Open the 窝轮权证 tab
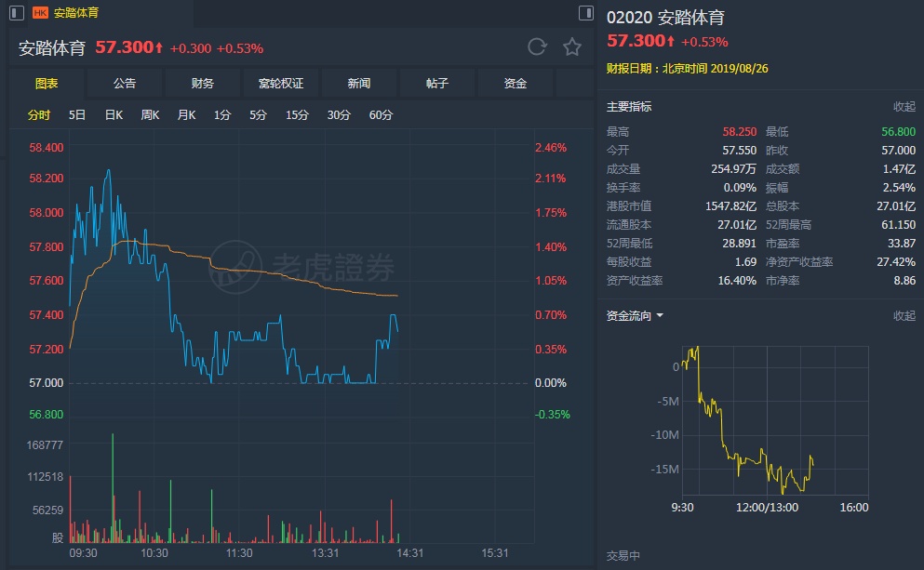 point(281,84)
